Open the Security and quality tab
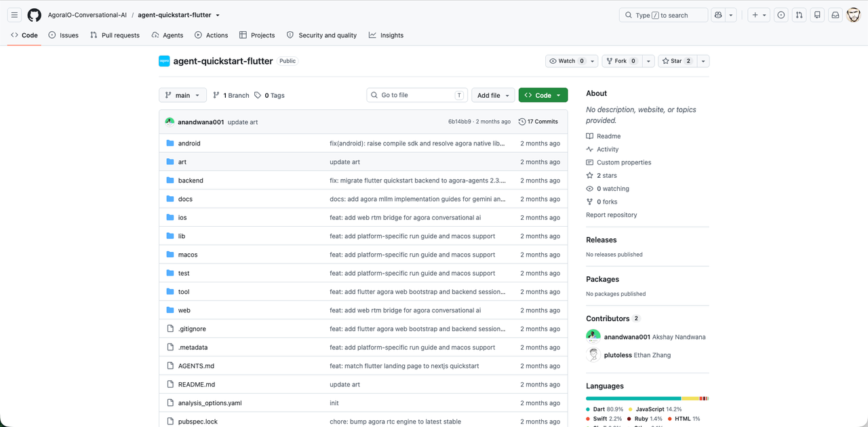 [321, 35]
